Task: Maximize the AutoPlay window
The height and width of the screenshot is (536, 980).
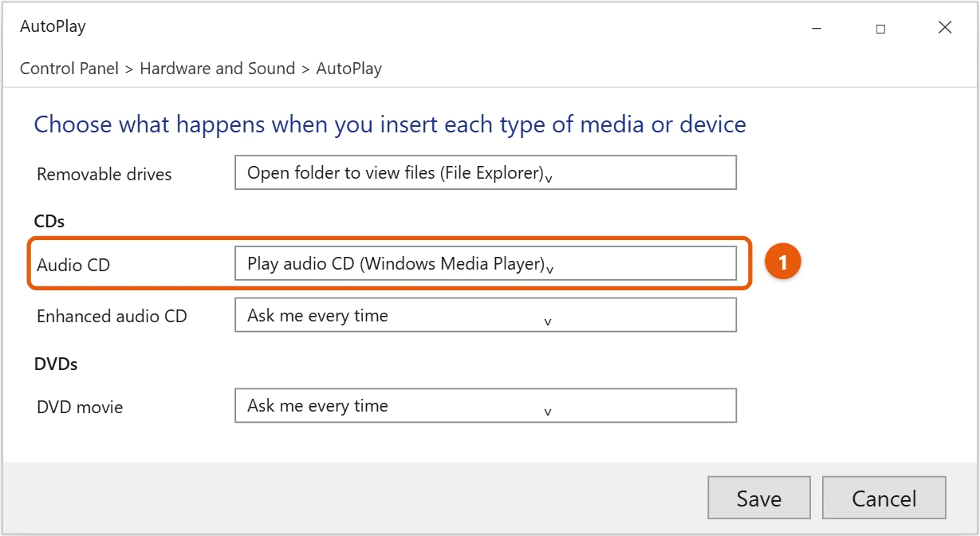Action: click(x=880, y=28)
